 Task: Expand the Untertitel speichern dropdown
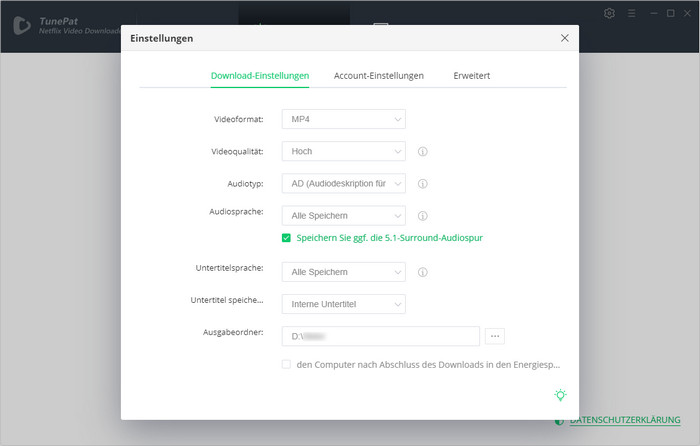tap(343, 304)
